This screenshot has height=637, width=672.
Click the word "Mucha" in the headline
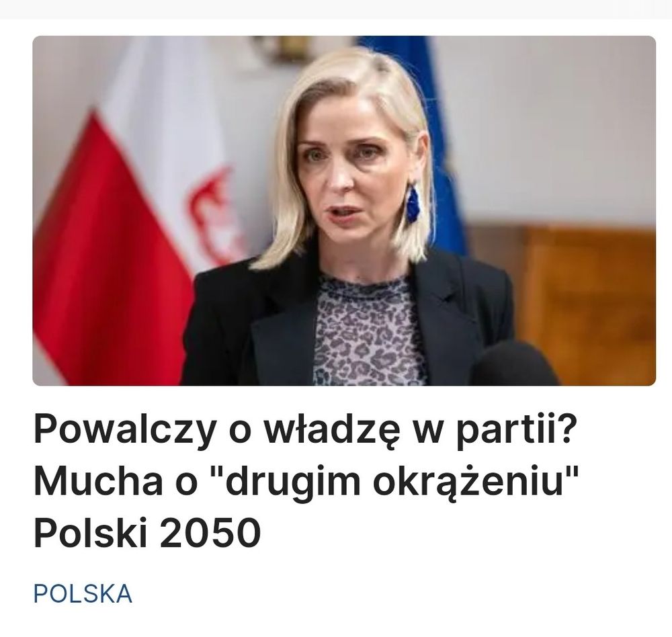click(x=98, y=482)
